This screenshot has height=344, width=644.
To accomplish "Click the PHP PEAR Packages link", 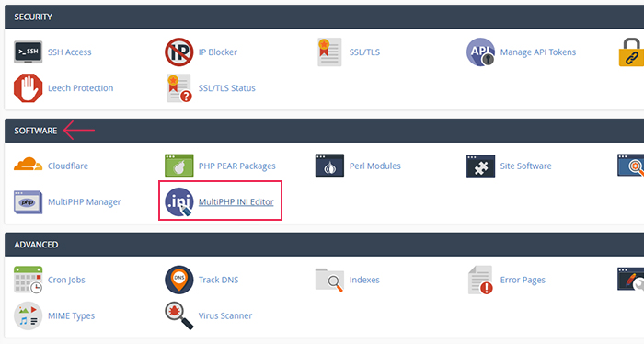I will tap(237, 166).
